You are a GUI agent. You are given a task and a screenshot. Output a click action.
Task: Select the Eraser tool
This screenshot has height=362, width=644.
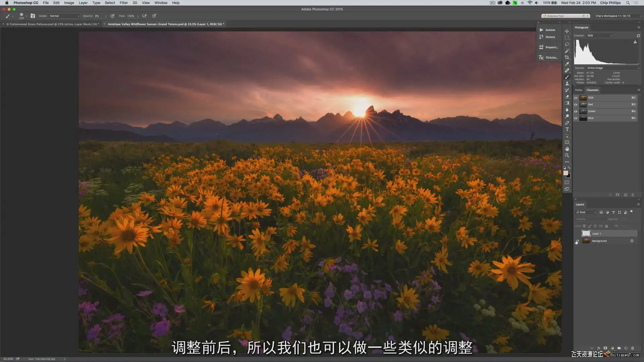(567, 97)
